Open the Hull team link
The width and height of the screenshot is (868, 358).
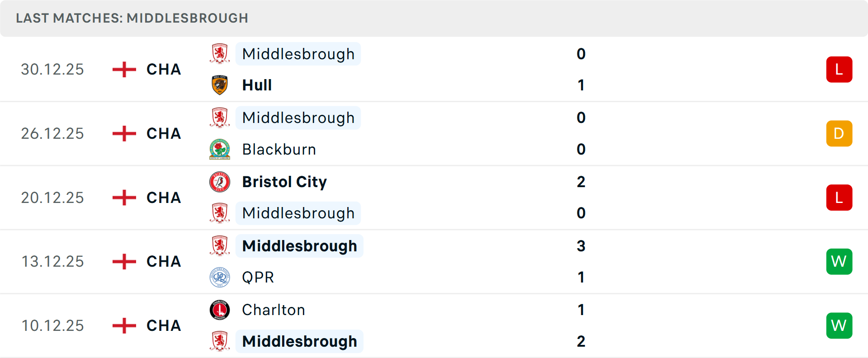(257, 85)
